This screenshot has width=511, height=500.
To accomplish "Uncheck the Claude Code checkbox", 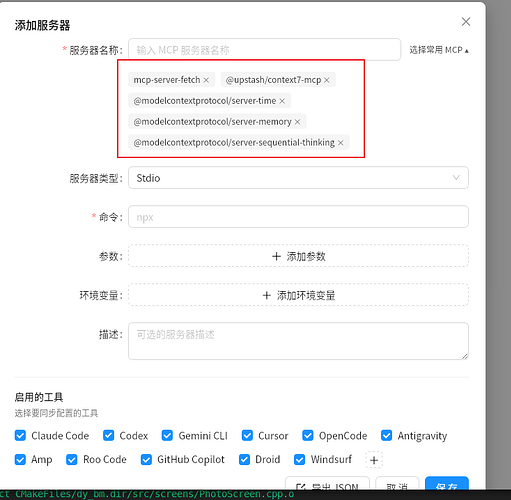I will pos(20,435).
